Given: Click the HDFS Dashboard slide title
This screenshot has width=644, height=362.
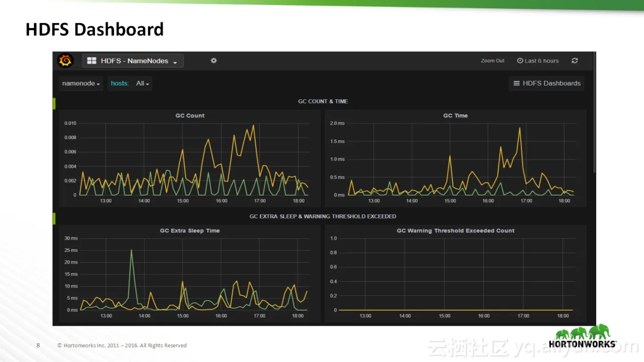Looking at the screenshot, I should (x=95, y=29).
